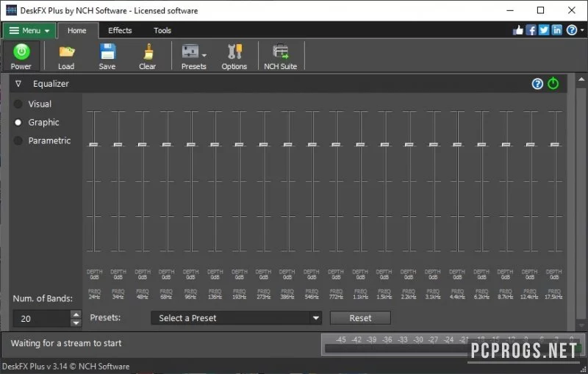Viewport: 588px width, 374px height.
Task: Collapse the Equalizer panel triangle
Action: coord(18,84)
